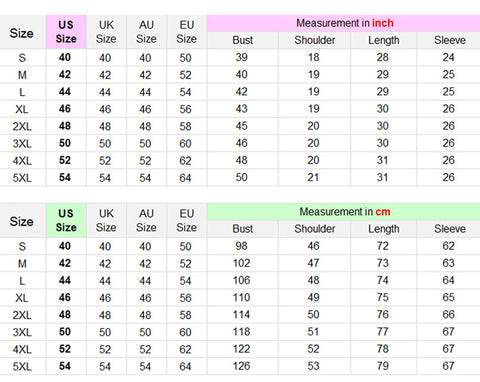Click bust value 126 in cm table
Viewport: 480px width, 382px height.
tap(241, 366)
